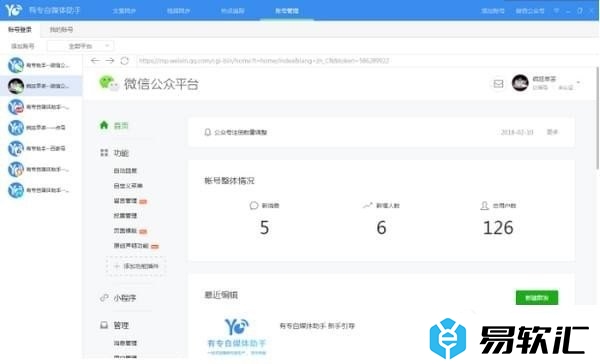Click the green home icon beside 首页

click(104, 125)
